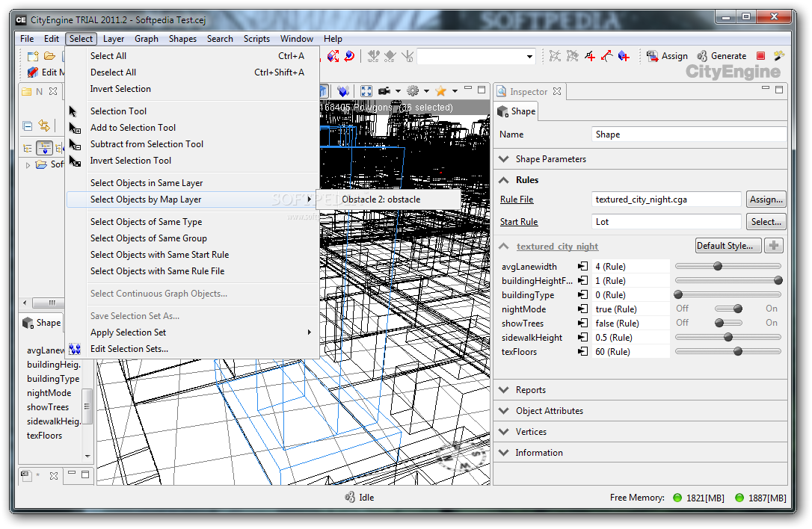Choose Obstacle 2: obstacle submenu entry
Screen dimensions: 812x529
(388, 199)
